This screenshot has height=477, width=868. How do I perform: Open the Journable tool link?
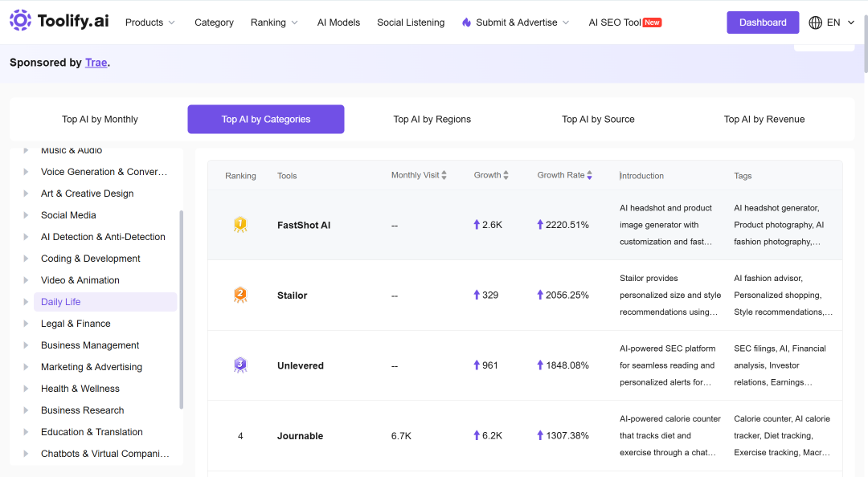pos(300,436)
